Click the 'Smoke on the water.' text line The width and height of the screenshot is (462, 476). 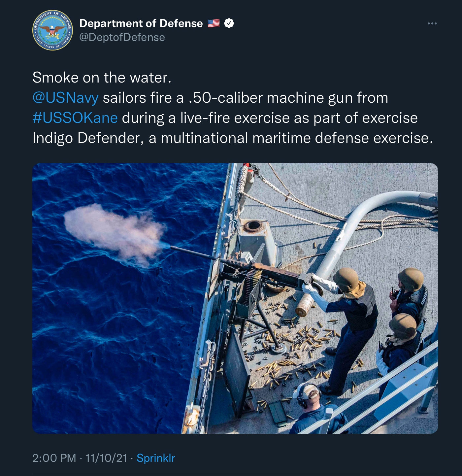pyautogui.click(x=102, y=78)
